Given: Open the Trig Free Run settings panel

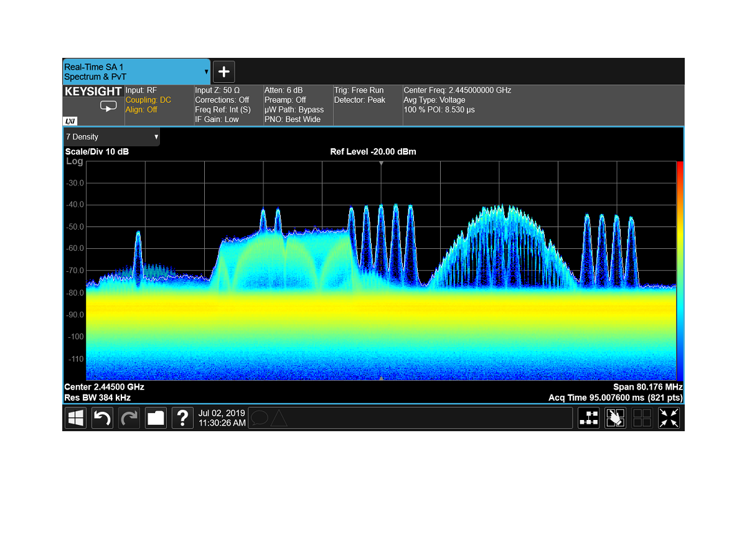Looking at the screenshot, I should 367,105.
